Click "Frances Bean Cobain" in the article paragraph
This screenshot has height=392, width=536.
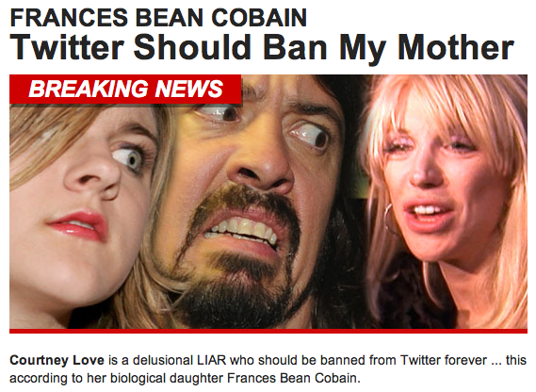pos(293,378)
